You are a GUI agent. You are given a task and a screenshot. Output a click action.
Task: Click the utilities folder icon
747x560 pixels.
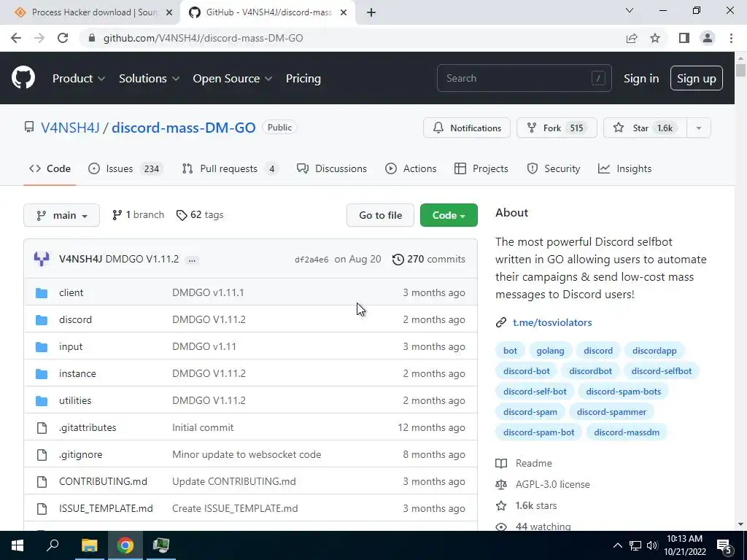(x=42, y=401)
